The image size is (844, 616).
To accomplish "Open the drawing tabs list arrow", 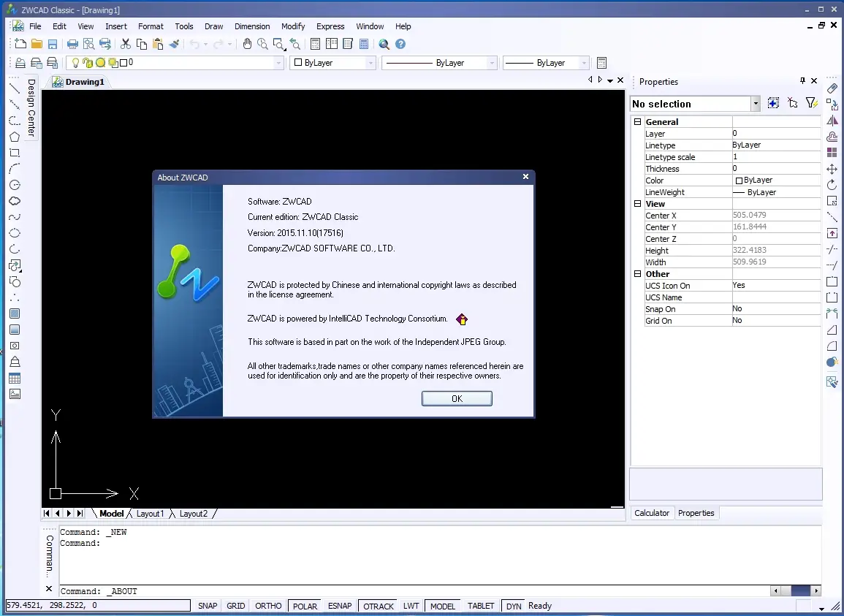I will (x=610, y=80).
